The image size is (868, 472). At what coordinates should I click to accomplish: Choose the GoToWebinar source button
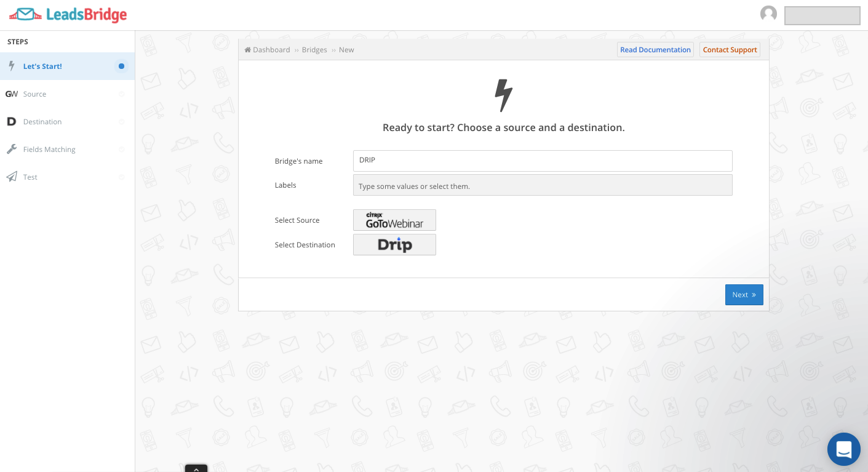(394, 220)
